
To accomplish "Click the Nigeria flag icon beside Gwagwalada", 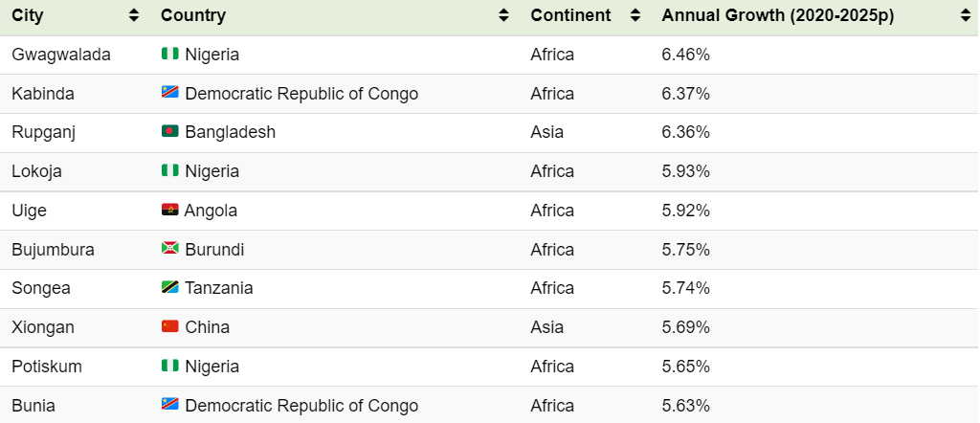I will point(170,55).
